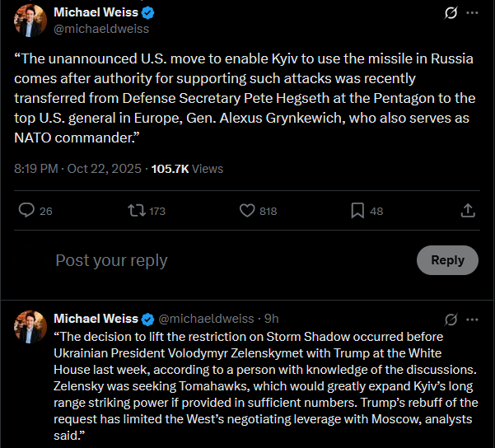Viewport: 495px width, 448px height.
Task: Click the gray Reply button
Action: (x=447, y=260)
